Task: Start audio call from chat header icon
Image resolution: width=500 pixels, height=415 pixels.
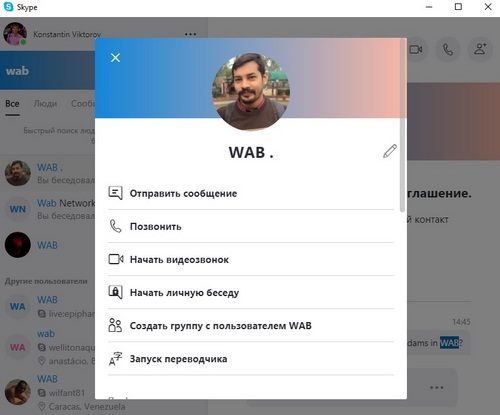Action: pos(448,49)
